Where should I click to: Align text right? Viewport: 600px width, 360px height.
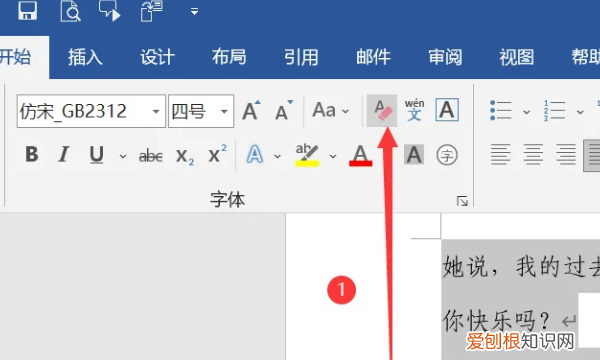(566, 155)
